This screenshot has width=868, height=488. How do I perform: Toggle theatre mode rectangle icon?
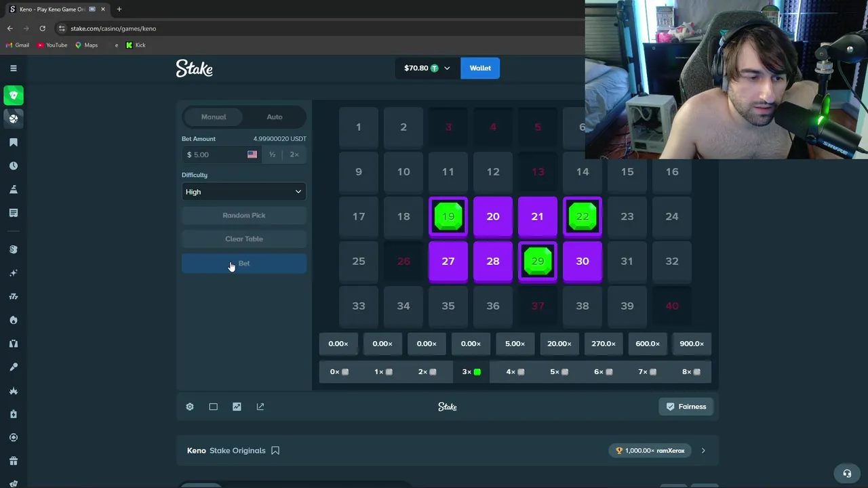213,407
